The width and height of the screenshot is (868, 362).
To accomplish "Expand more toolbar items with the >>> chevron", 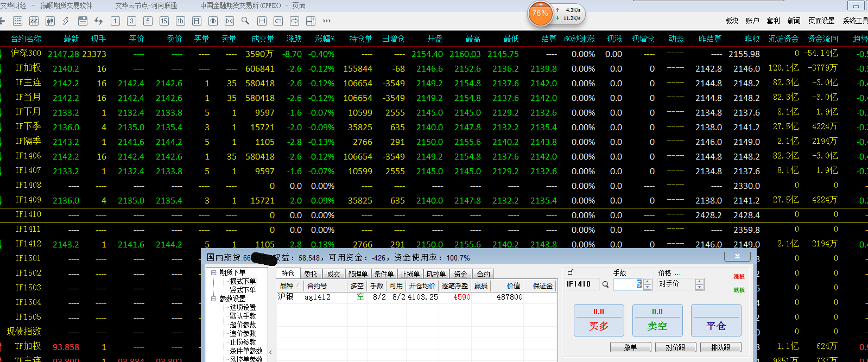I will (x=326, y=21).
